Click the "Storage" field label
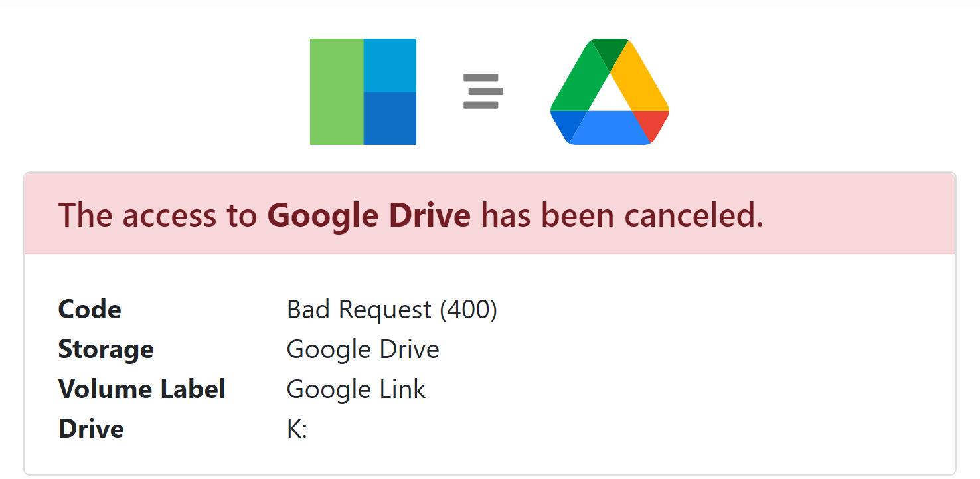 [106, 349]
